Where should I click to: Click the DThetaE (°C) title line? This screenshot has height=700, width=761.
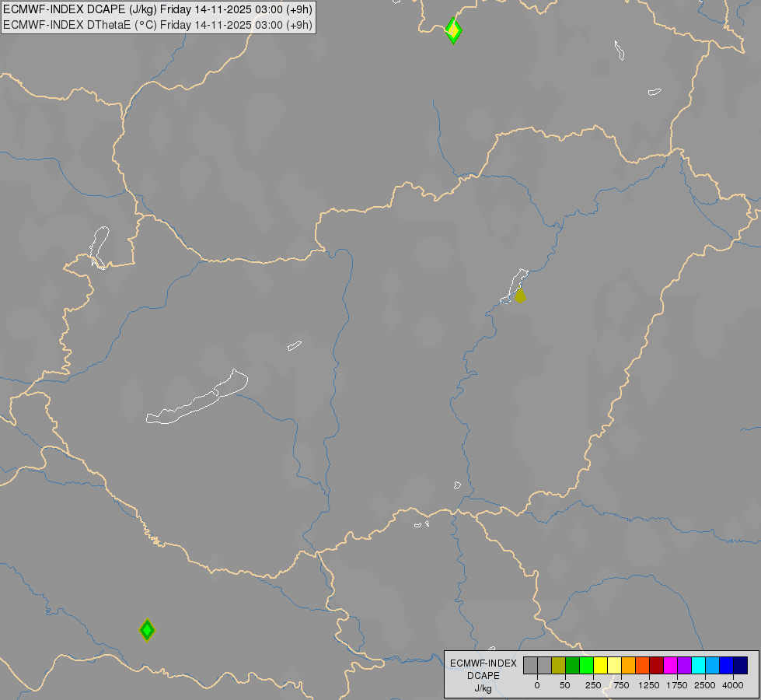click(158, 25)
